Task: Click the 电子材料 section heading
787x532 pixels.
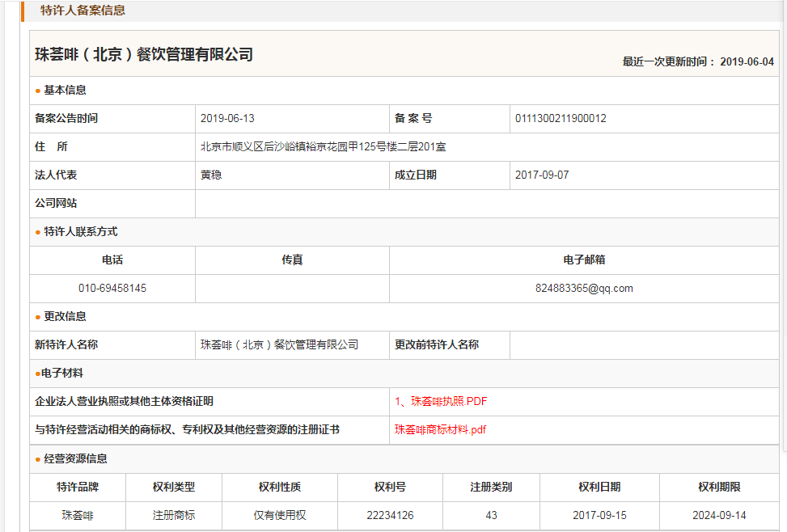Action: pyautogui.click(x=61, y=373)
